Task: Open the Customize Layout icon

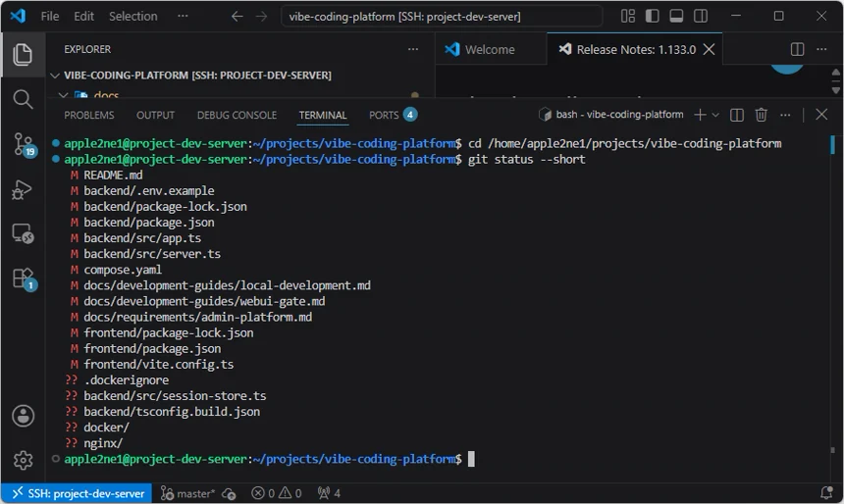Action: (628, 16)
